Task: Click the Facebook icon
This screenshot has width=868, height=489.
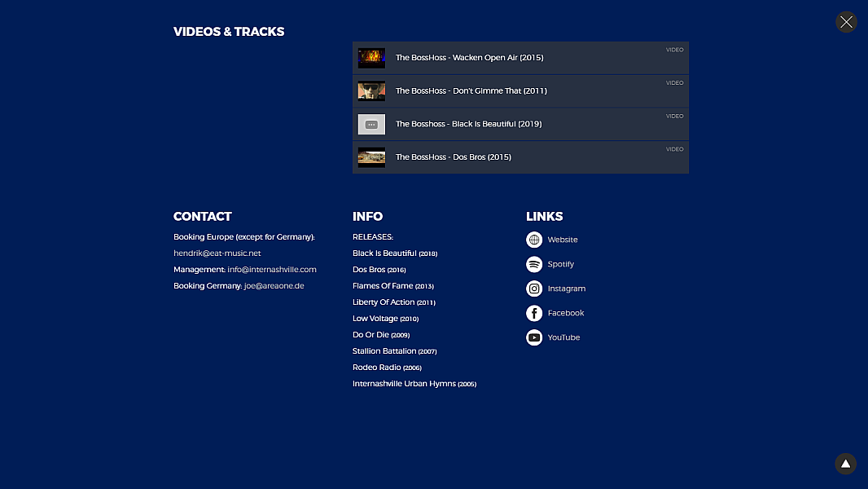Action: [534, 313]
